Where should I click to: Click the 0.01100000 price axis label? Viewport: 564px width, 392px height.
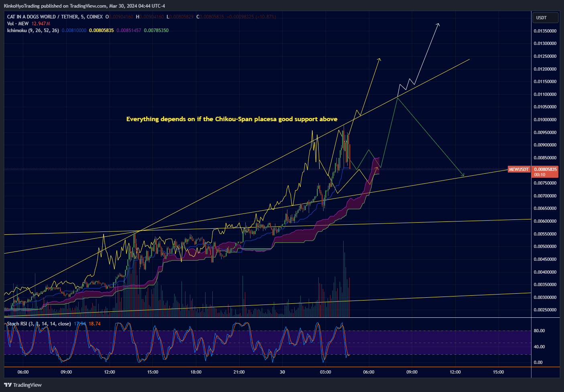coord(545,94)
